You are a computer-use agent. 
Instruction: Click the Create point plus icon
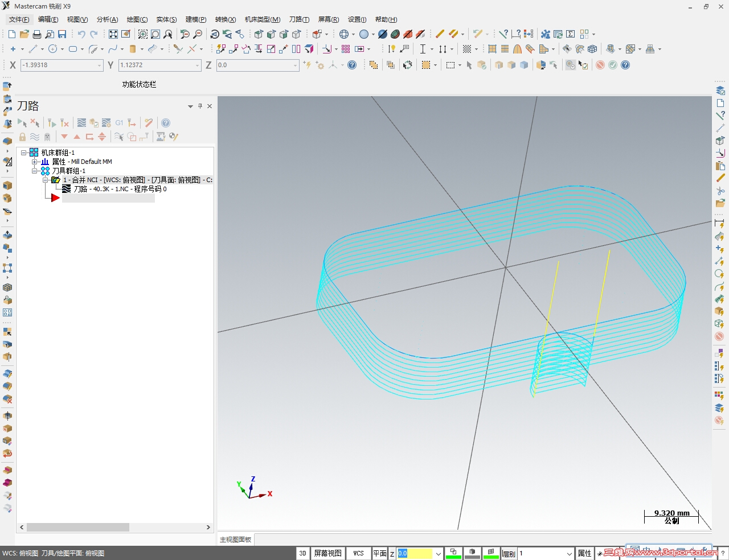coord(13,49)
